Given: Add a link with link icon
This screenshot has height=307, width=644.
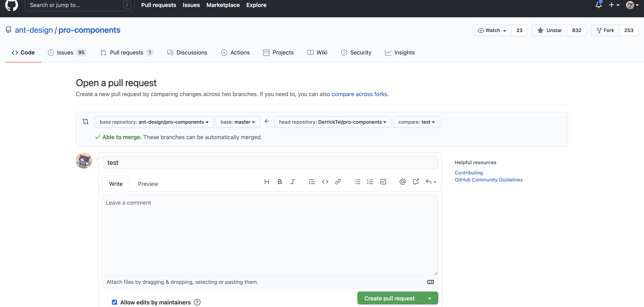Looking at the screenshot, I should click(x=338, y=182).
